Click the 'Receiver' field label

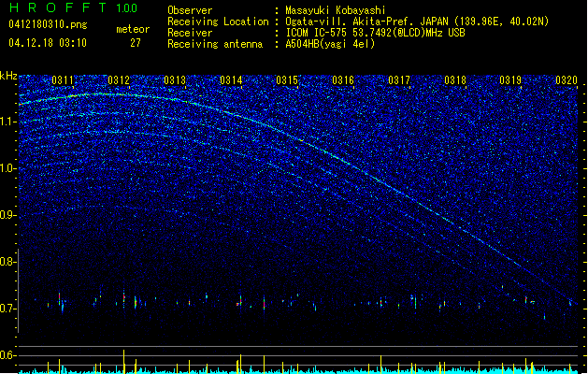point(190,33)
